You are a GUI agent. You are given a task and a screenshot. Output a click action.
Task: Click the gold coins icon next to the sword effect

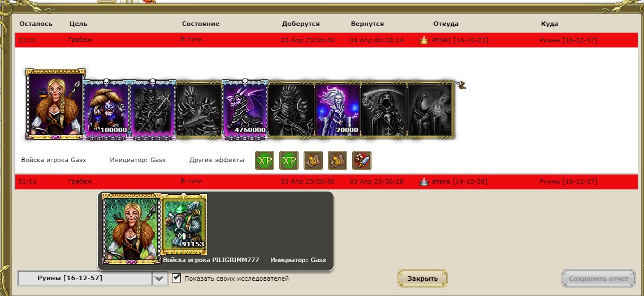click(x=338, y=160)
